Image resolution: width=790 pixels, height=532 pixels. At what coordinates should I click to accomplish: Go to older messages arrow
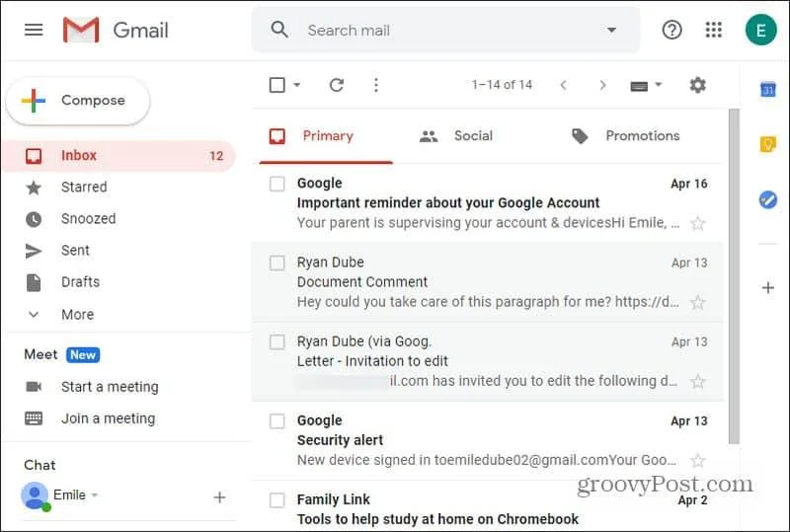tap(602, 85)
